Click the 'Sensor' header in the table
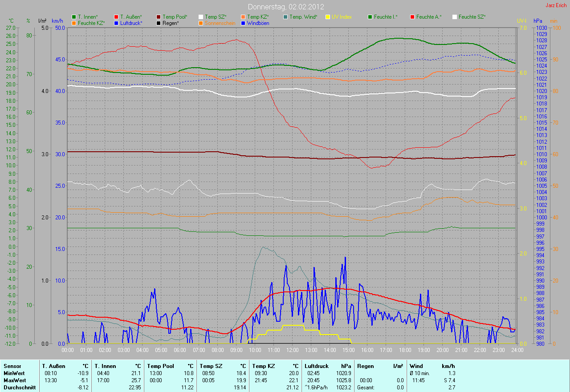 12,366
